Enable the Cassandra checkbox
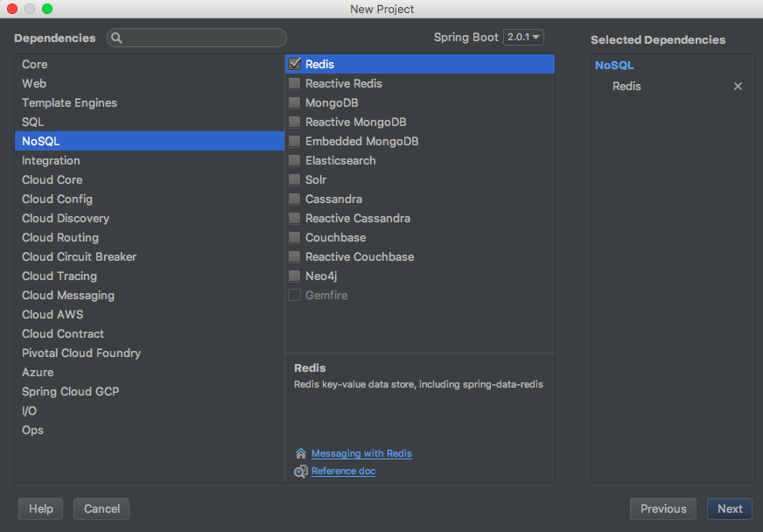 pos(294,199)
